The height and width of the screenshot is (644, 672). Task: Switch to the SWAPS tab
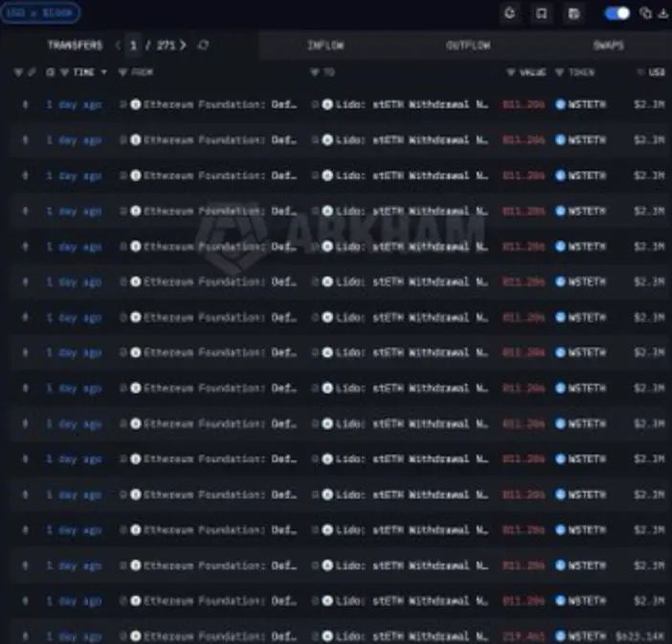(608, 45)
